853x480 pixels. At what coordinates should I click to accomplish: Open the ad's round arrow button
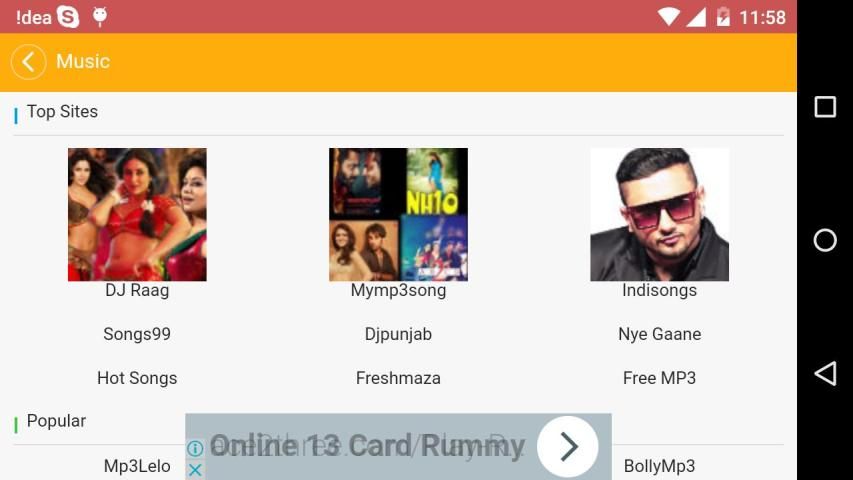click(568, 447)
